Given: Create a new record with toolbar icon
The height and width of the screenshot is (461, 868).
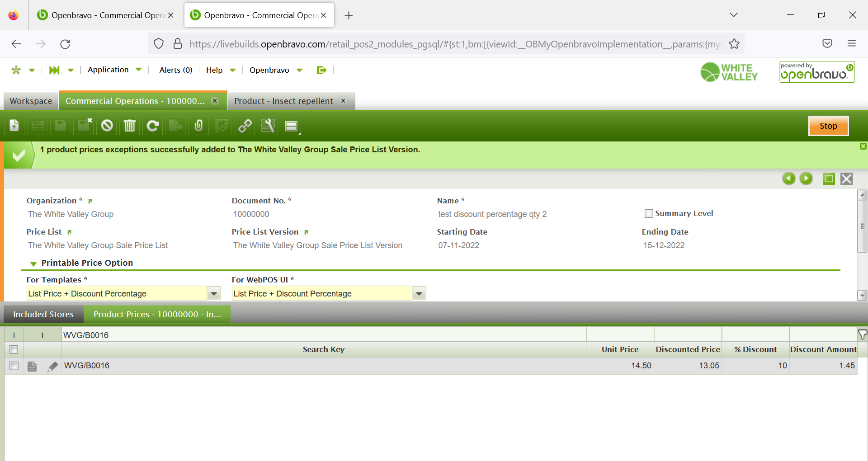Looking at the screenshot, I should point(14,126).
